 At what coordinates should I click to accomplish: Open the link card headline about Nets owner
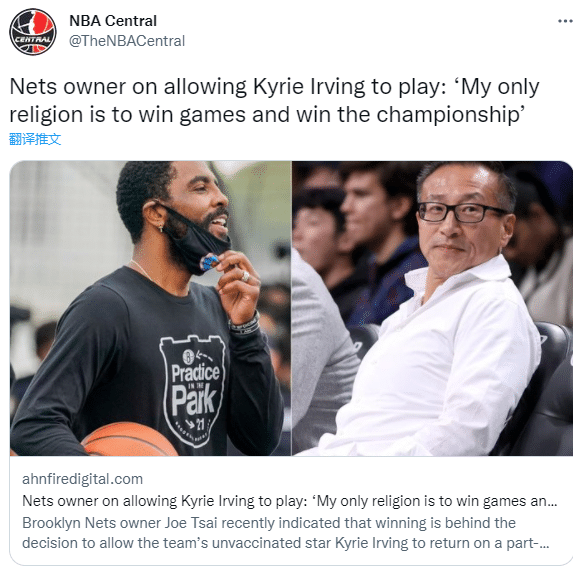pyautogui.click(x=290, y=501)
